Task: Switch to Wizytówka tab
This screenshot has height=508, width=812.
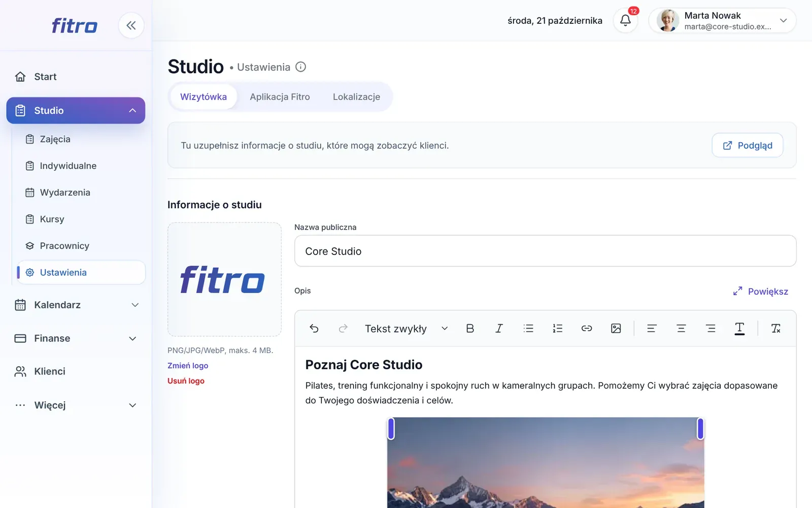Action: point(204,97)
